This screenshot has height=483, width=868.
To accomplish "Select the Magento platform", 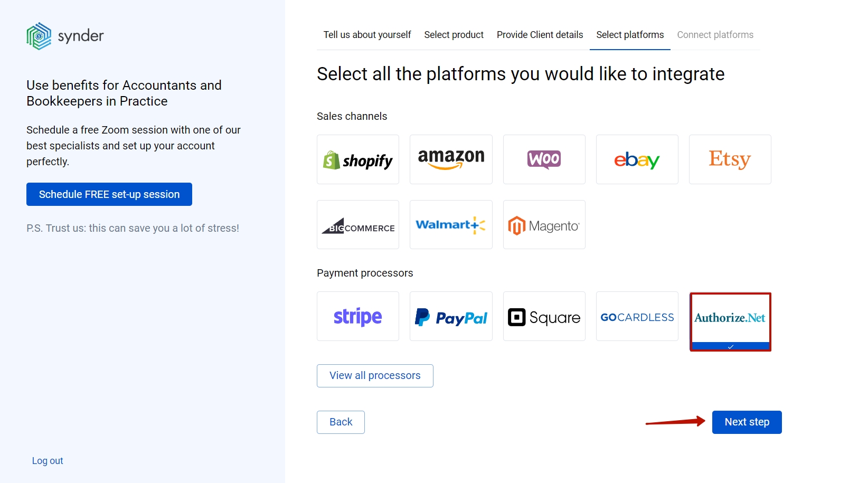I will 544,224.
